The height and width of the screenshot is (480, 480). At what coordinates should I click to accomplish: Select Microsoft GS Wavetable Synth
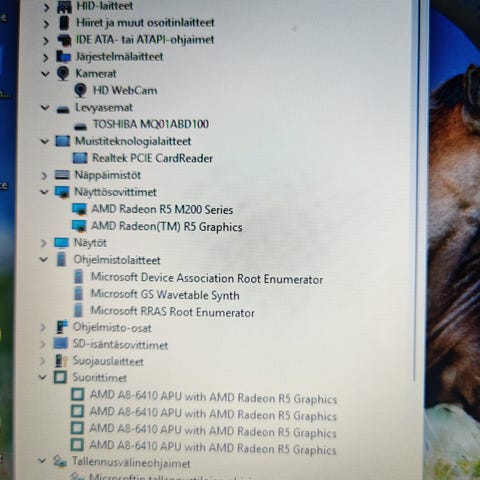pos(165,295)
